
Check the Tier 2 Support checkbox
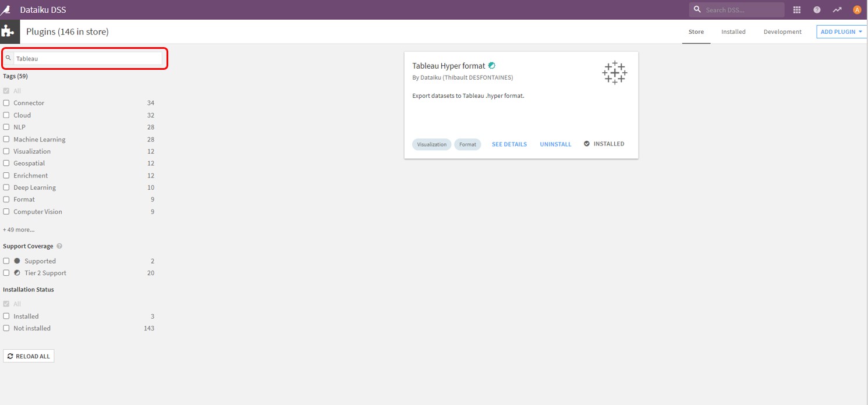pos(6,273)
